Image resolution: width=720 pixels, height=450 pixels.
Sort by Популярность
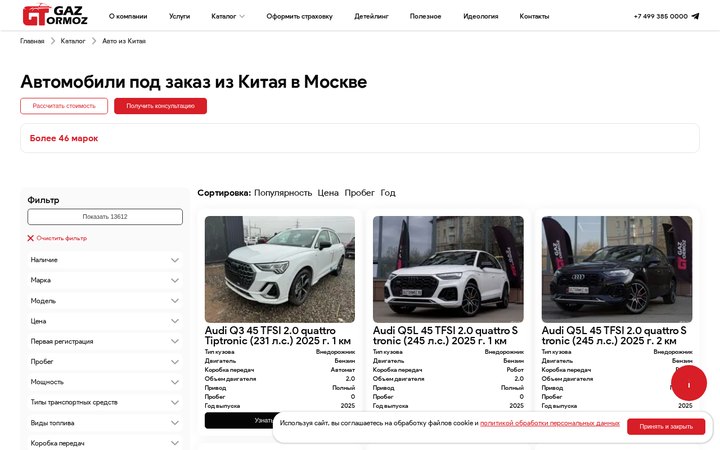point(283,193)
